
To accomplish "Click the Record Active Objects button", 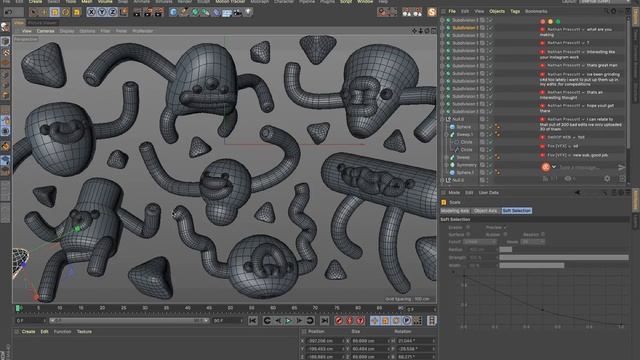I will [338, 321].
